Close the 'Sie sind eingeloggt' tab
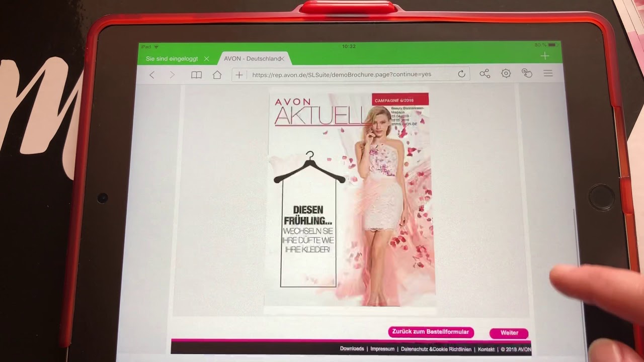 point(206,59)
